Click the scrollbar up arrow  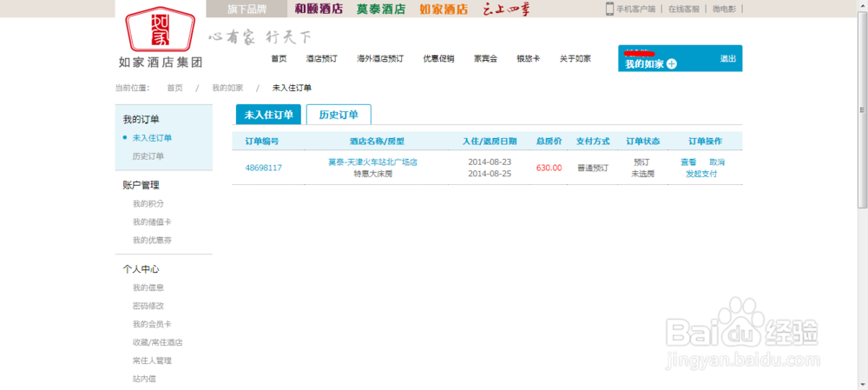click(863, 5)
